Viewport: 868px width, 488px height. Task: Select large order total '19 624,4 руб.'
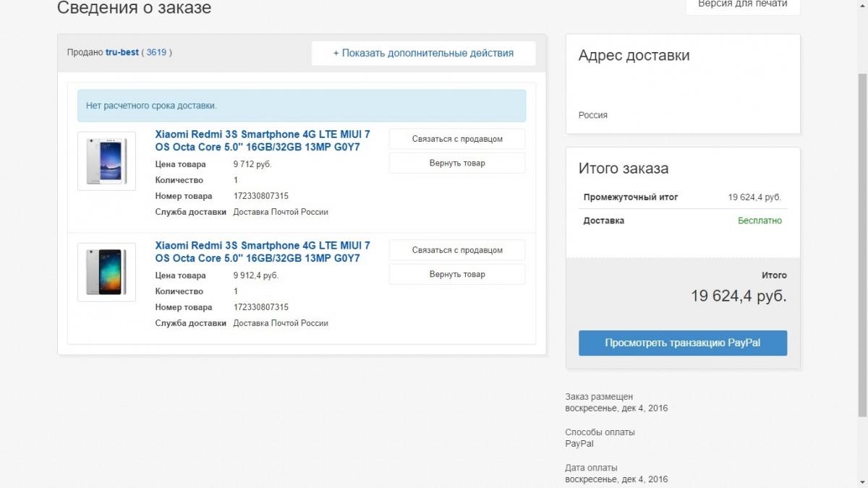click(739, 296)
